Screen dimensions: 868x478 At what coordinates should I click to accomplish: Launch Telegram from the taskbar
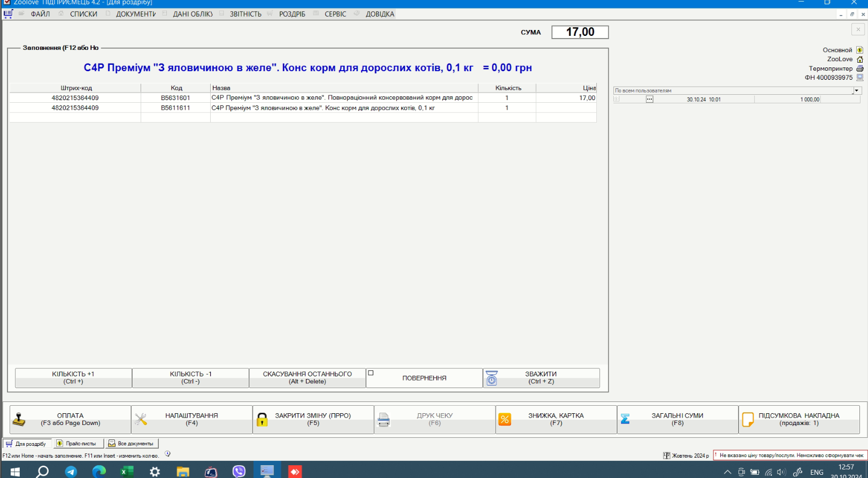[x=71, y=471]
